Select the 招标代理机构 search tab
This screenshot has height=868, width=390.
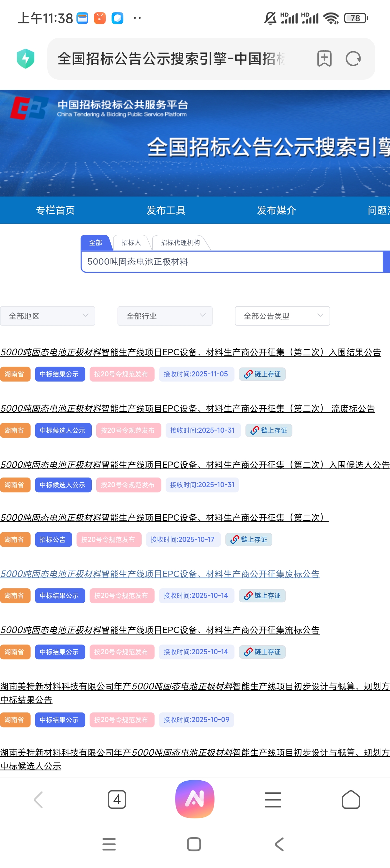pyautogui.click(x=180, y=243)
